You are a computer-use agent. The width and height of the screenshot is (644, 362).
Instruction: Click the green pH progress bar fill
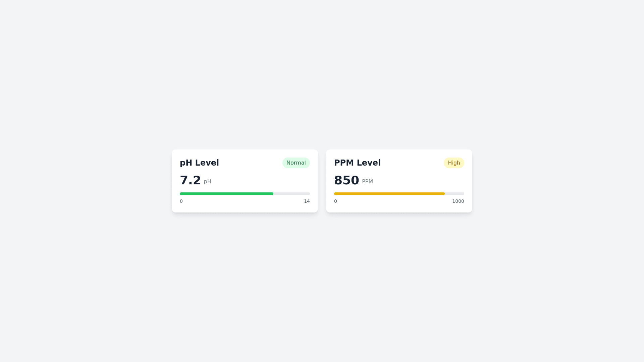[x=226, y=194]
